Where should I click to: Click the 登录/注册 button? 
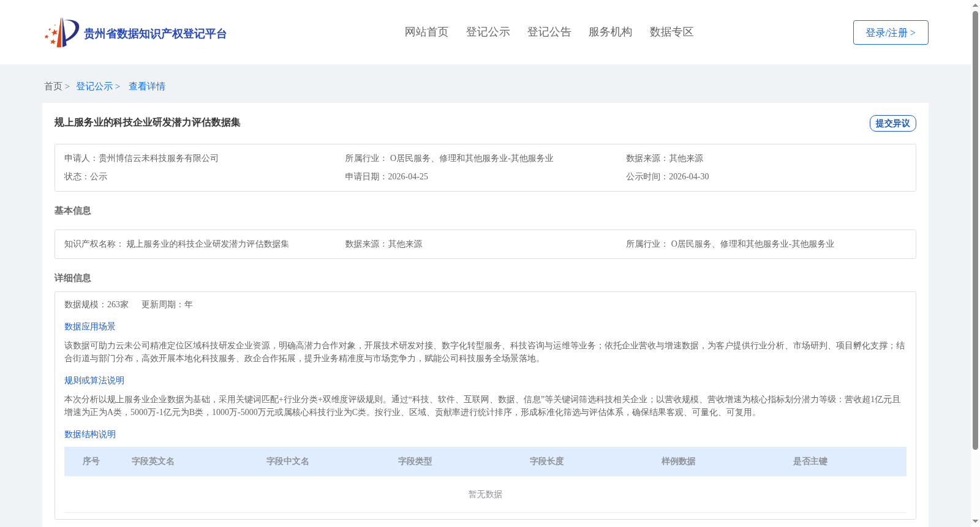coord(891,32)
